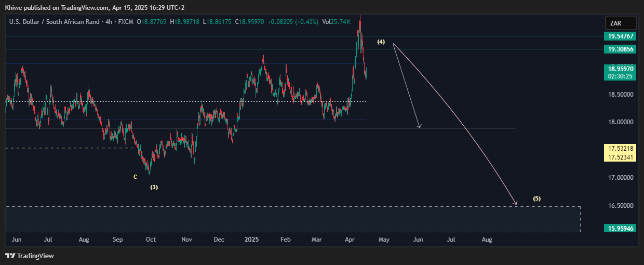
Task: Click the 16.50000 price axis value
Action: 621,206
